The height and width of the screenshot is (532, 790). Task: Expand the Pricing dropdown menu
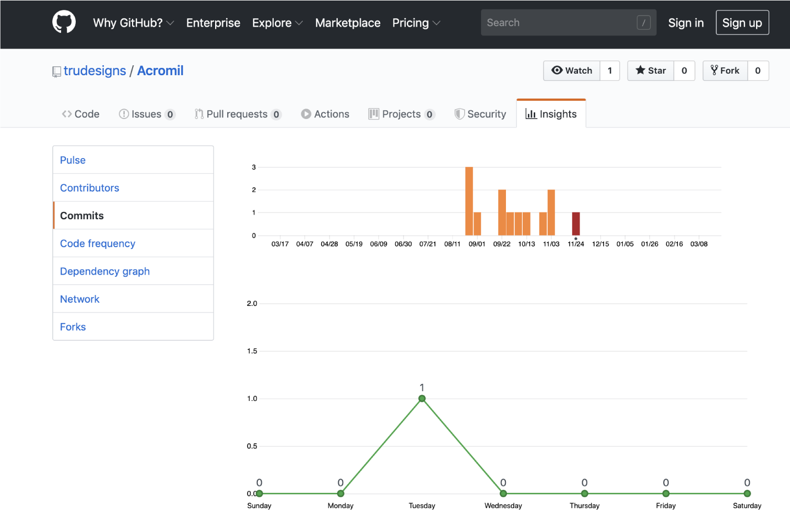(416, 23)
